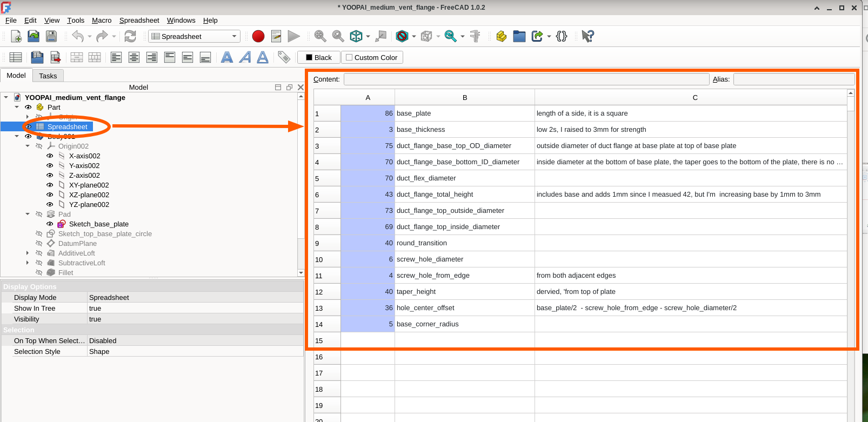
Task: Open the Macro menu
Action: (102, 21)
